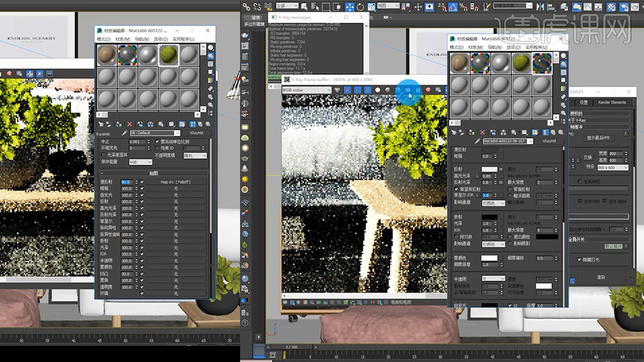Open 半透明 type dropdown in right editor
644x362 pixels.
click(493, 278)
